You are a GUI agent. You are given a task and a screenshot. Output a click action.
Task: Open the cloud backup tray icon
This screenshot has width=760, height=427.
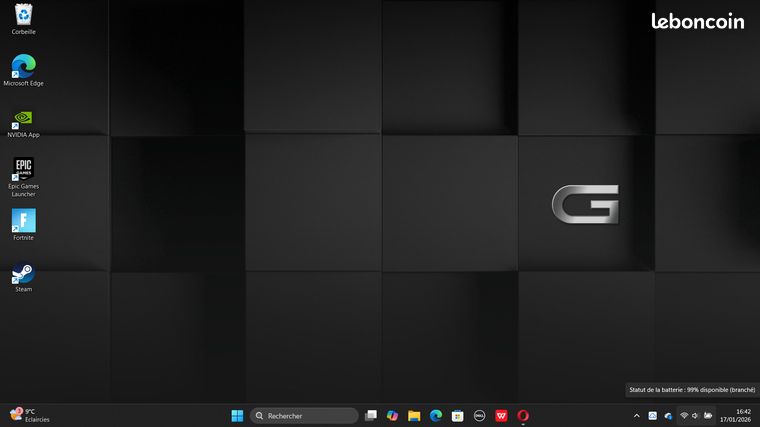(x=652, y=416)
